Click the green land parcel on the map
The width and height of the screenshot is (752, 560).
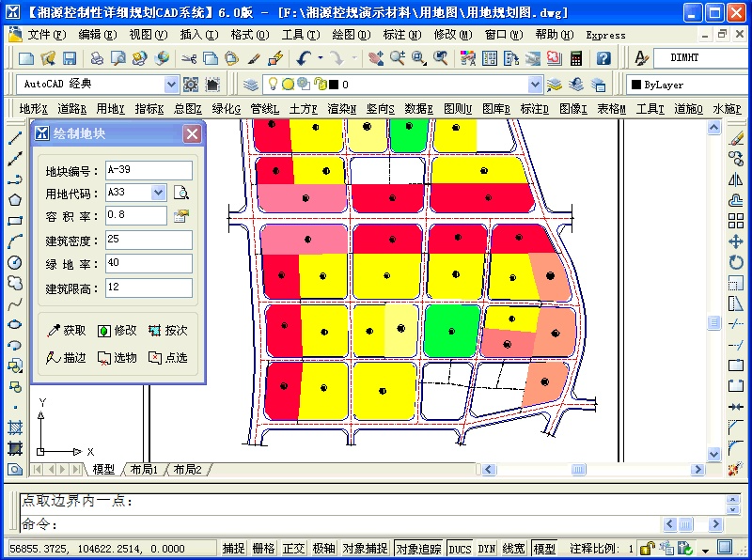(450, 331)
